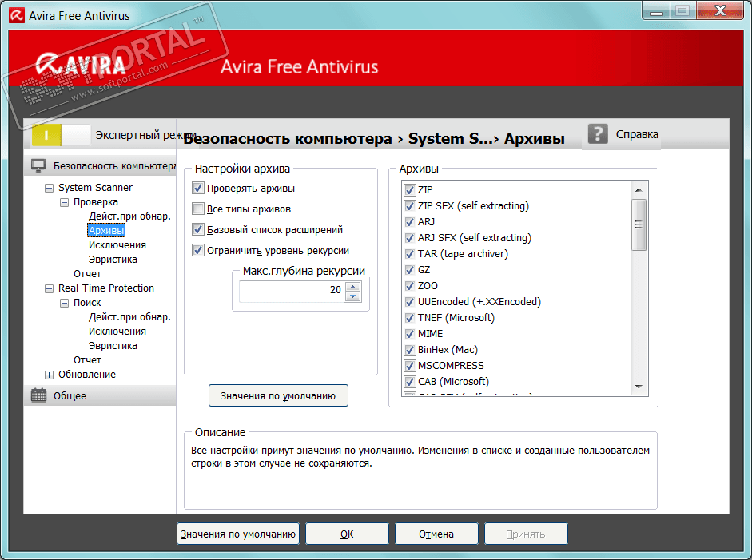This screenshot has width=752, height=560.
Task: Uncheck the MIME archive type
Action: [x=410, y=334]
